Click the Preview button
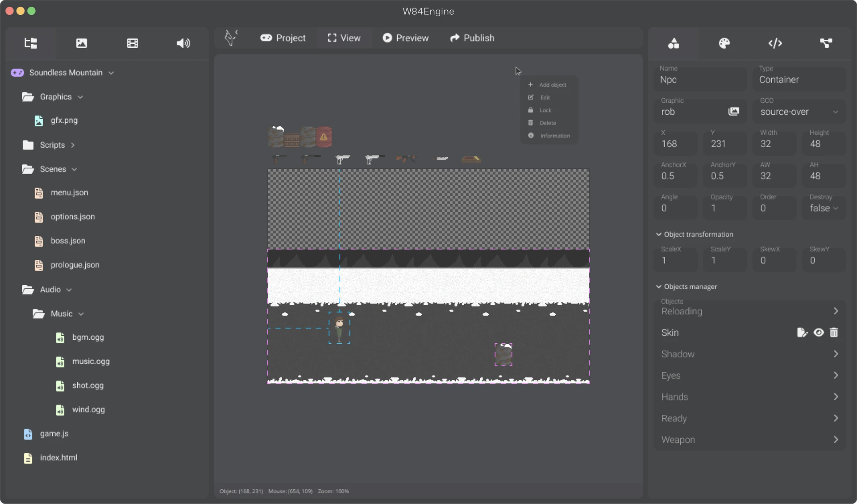Image resolution: width=857 pixels, height=504 pixels. pyautogui.click(x=405, y=38)
